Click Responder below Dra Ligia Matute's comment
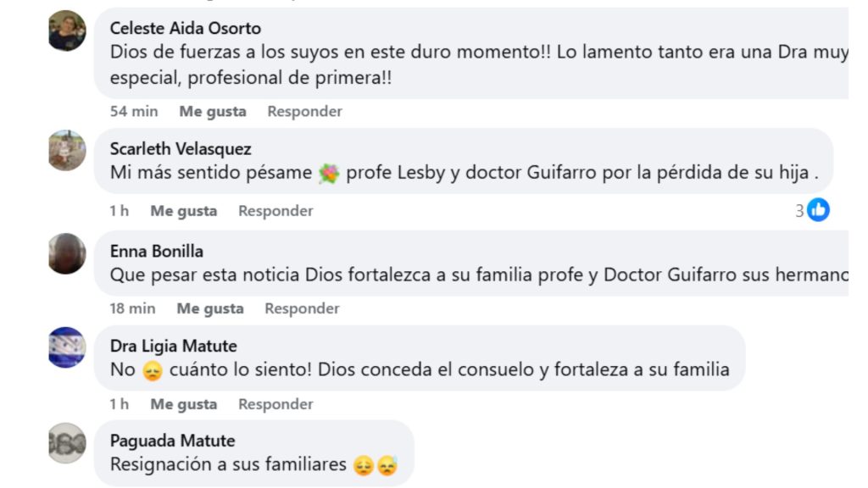This screenshot has height=488, width=868. (274, 404)
